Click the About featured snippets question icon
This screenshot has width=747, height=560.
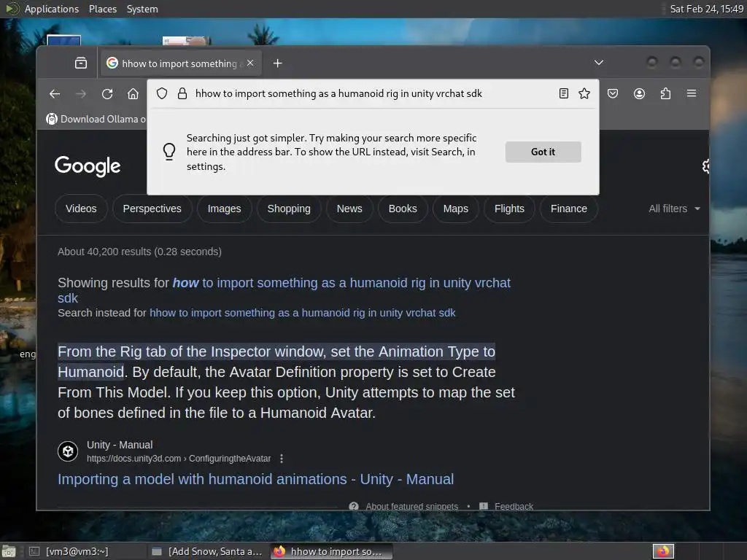click(x=354, y=506)
